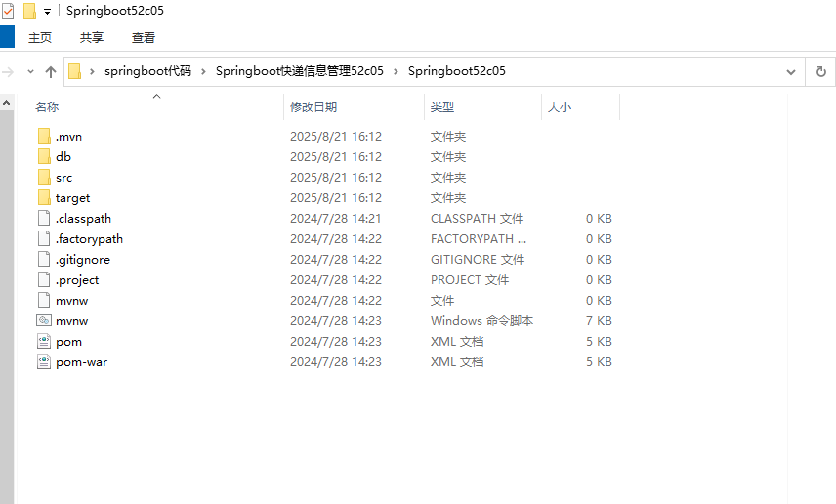Click the src folder icon
Screen dimensions: 836x504
[44, 177]
